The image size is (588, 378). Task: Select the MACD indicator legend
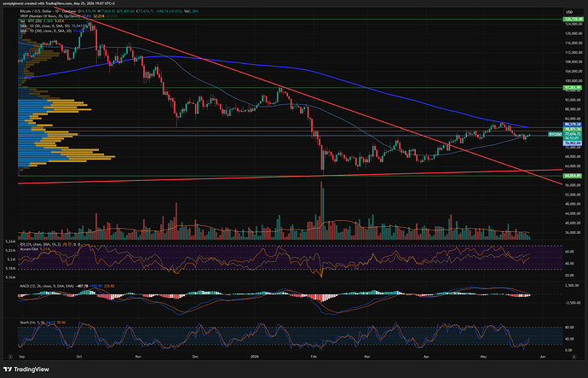47,286
